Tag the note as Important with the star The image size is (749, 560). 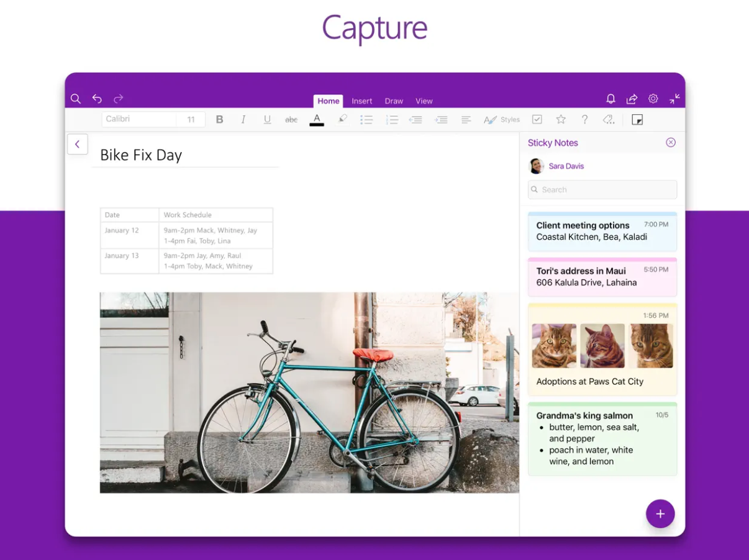pyautogui.click(x=561, y=119)
